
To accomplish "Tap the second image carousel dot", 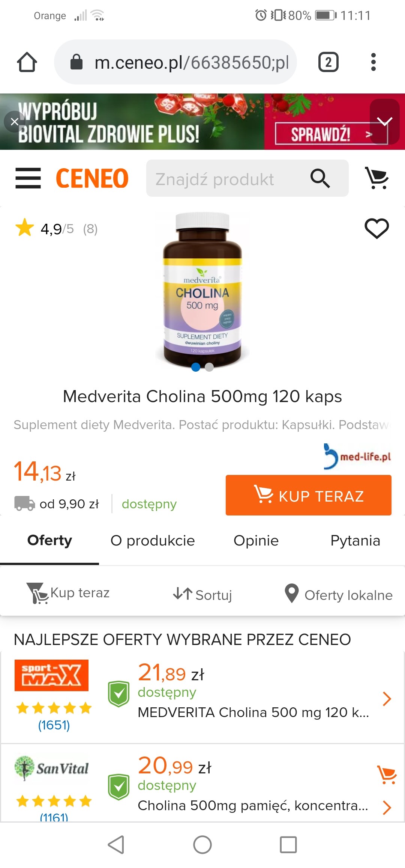I will pos(209,367).
